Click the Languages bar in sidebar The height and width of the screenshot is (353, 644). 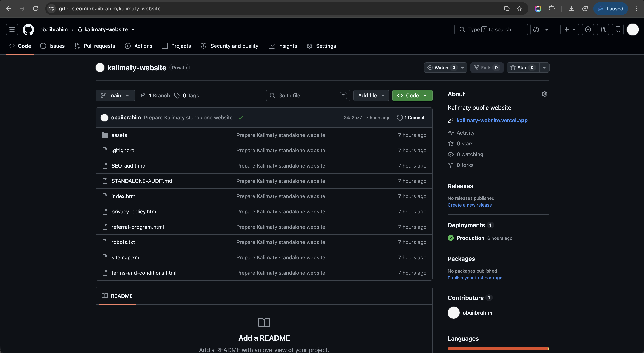tap(498, 349)
